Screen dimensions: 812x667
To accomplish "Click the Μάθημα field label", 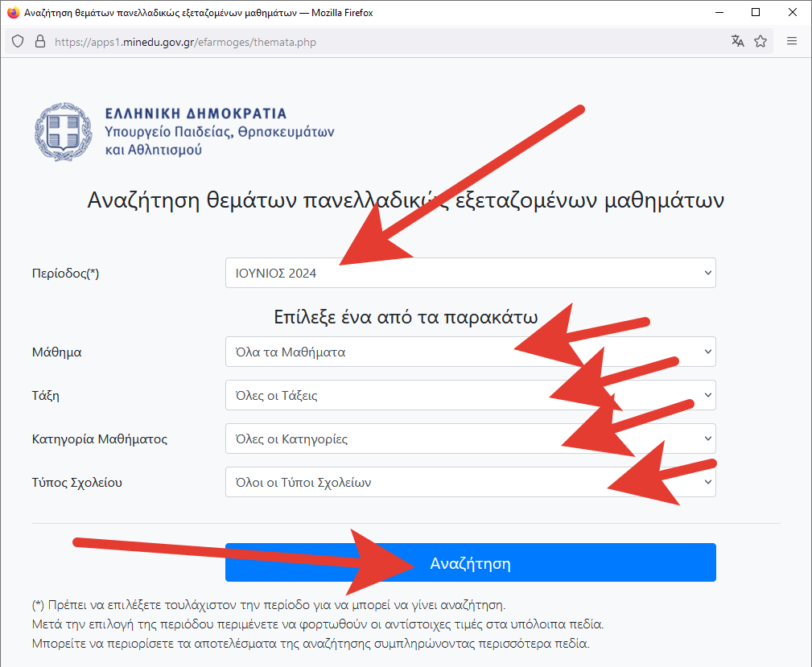I will point(57,352).
